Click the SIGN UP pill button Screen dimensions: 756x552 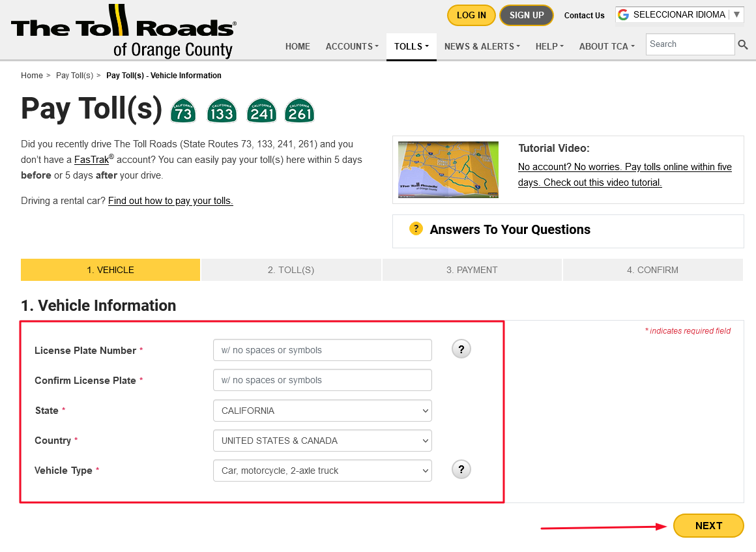point(526,15)
